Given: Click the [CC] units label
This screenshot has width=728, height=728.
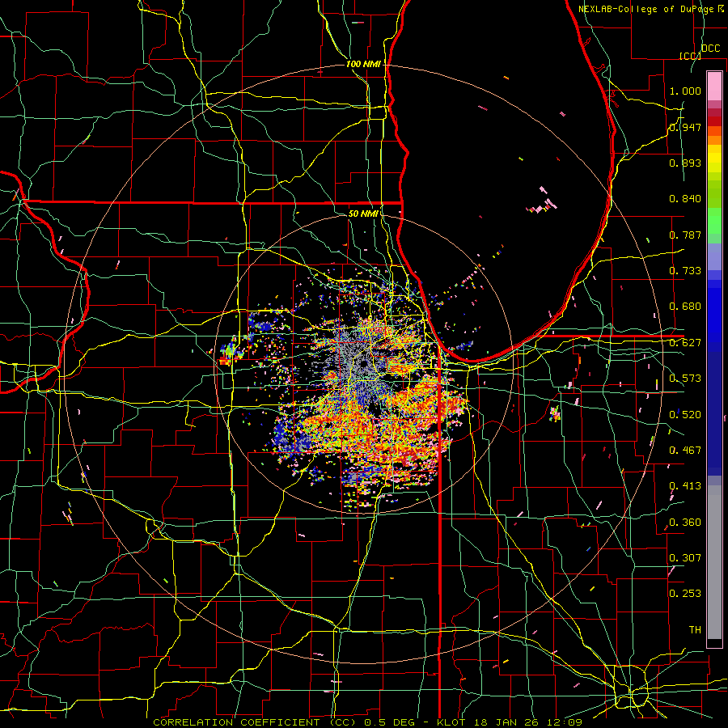Looking at the screenshot, I should coord(690,56).
